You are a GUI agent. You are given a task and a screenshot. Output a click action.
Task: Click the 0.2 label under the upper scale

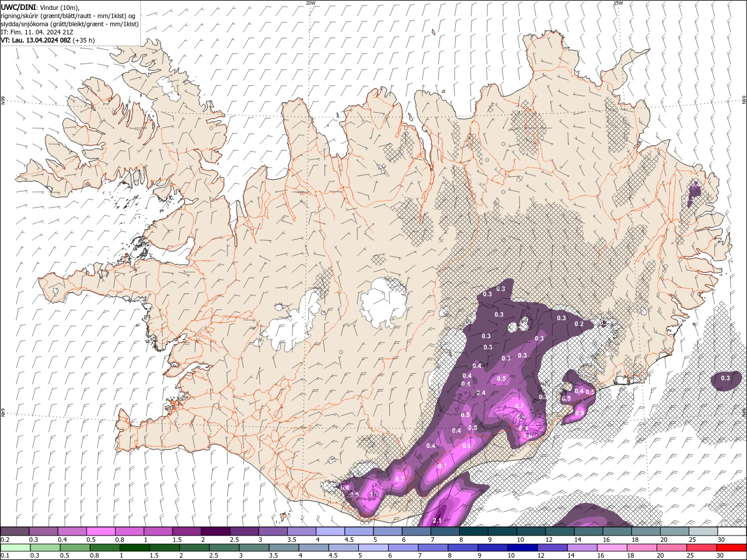point(4,540)
